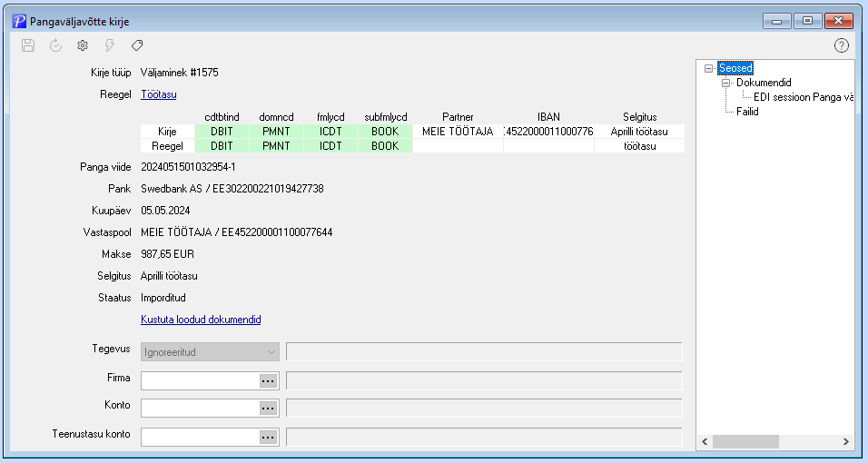The width and height of the screenshot is (868, 463).
Task: Click the application P icon in title bar
Action: [x=19, y=22]
